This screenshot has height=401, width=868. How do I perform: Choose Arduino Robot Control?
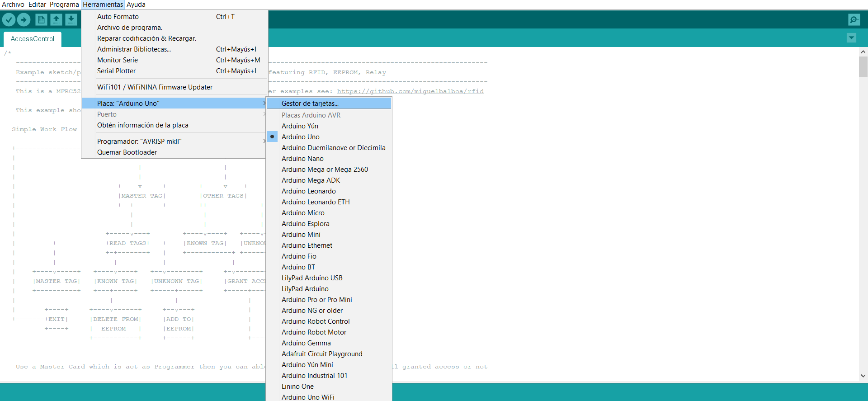click(x=329, y=321)
